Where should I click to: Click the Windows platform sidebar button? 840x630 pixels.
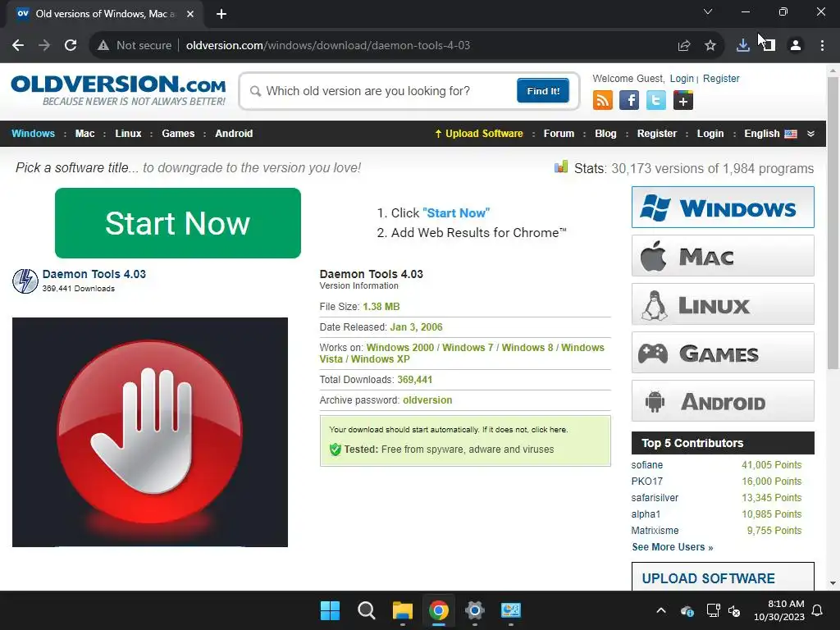[x=723, y=208]
